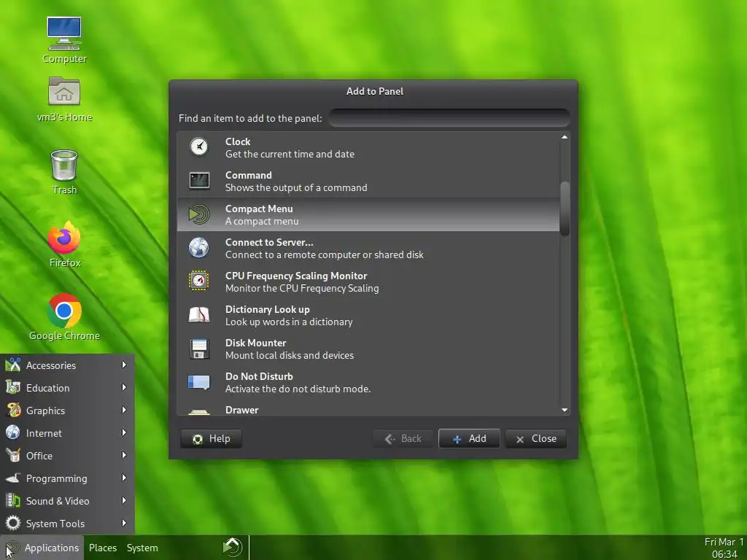Click the date and time in the panel
The height and width of the screenshot is (560, 747).
[x=724, y=548]
